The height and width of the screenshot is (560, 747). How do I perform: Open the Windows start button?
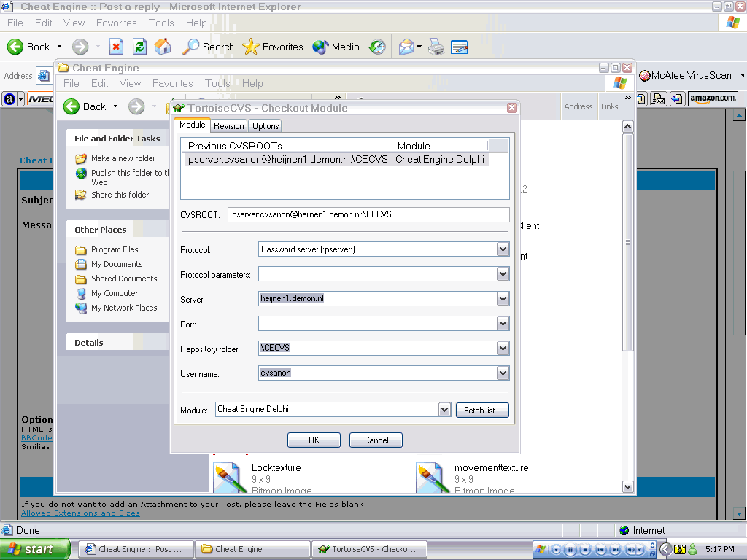coord(35,549)
